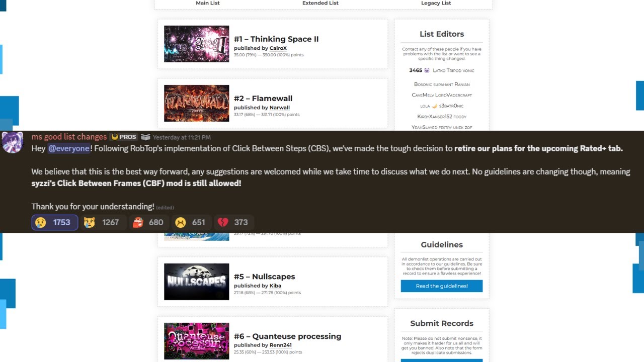
Task: Click the 'ms good list changes' username
Action: click(69, 137)
